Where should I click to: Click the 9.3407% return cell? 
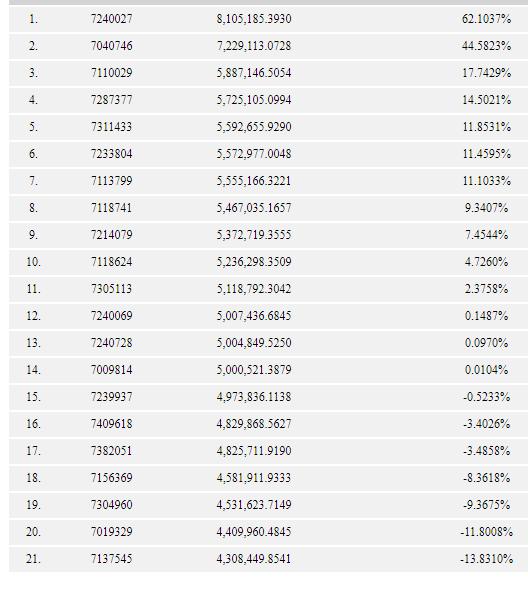(486, 208)
